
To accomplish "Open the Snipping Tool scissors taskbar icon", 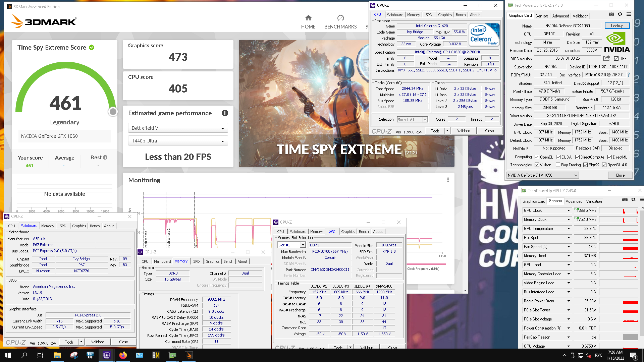I will point(73,355).
